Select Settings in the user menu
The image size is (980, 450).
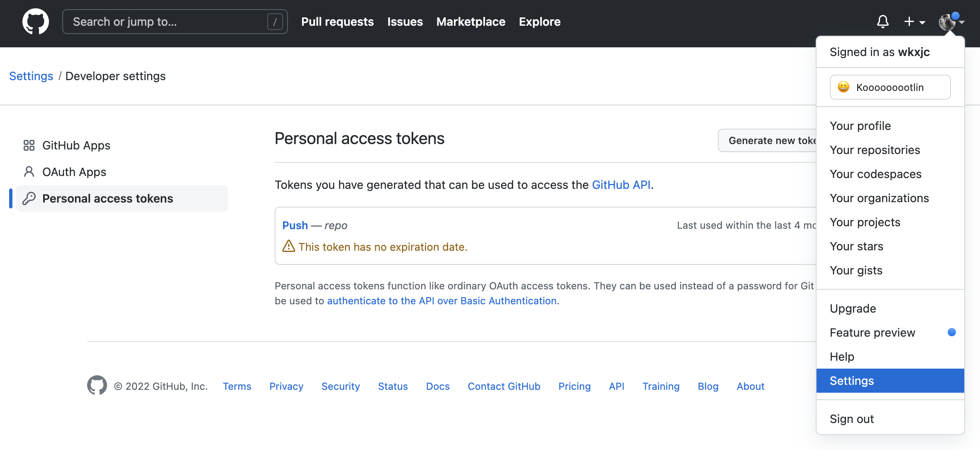[x=852, y=381]
